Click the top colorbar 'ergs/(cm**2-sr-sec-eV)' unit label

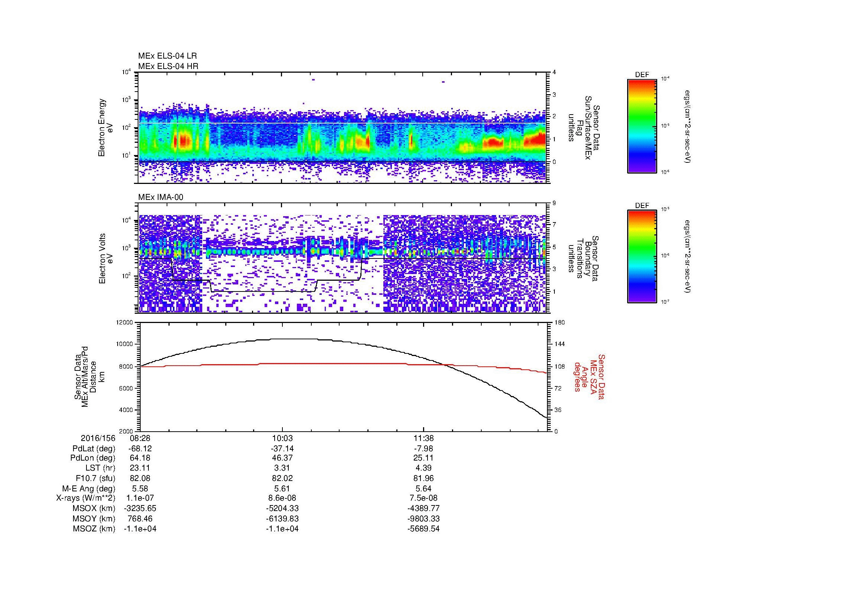pyautogui.click(x=687, y=126)
